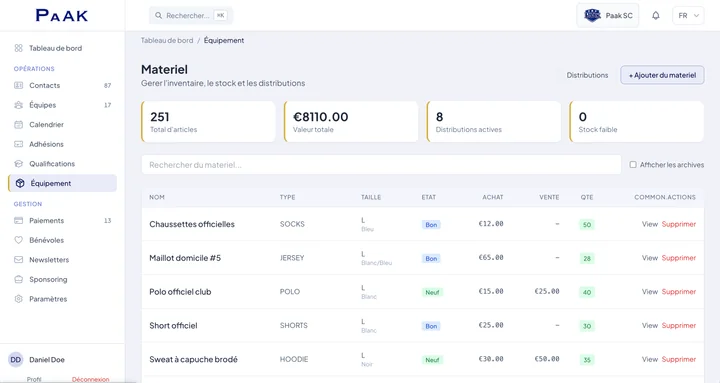Screen dimensions: 720x383
Task: Click the Déconnexion link
Action: point(90,379)
